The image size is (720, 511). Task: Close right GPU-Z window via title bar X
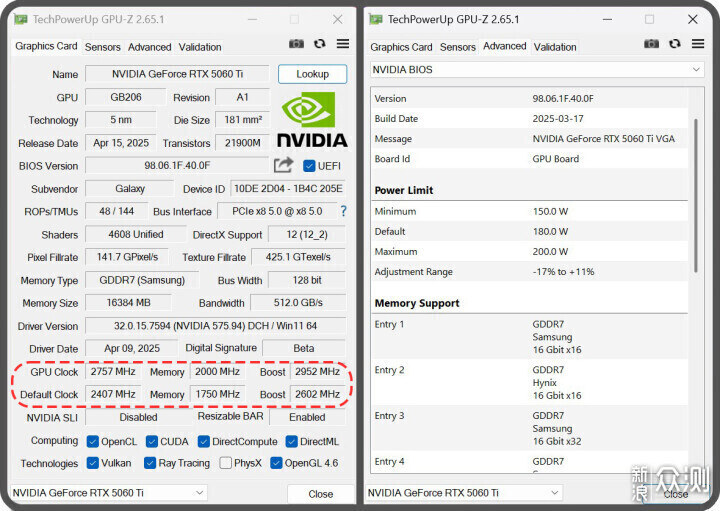tap(692, 19)
